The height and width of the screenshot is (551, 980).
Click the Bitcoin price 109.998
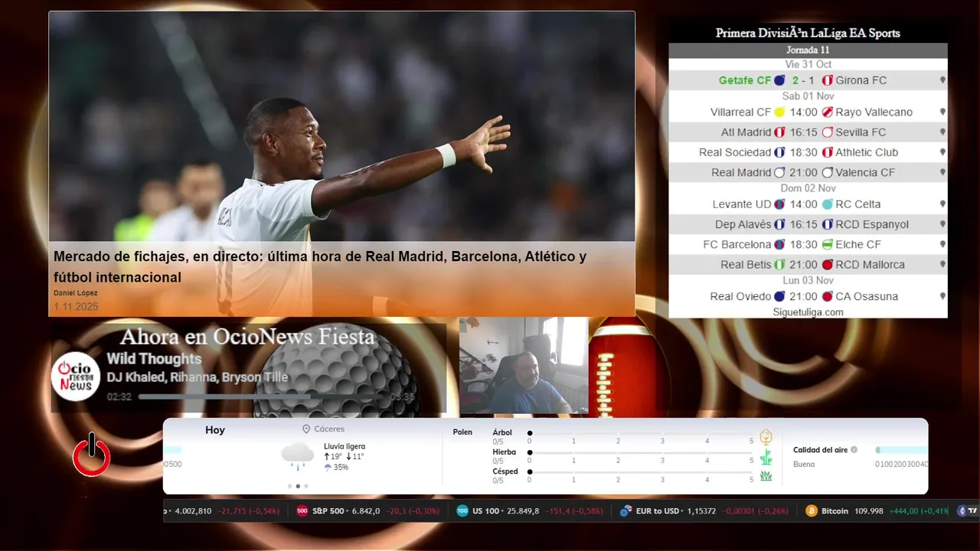pyautogui.click(x=867, y=511)
